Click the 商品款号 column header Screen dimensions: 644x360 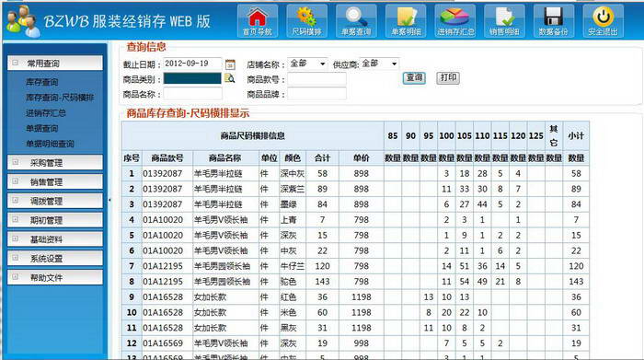167,157
